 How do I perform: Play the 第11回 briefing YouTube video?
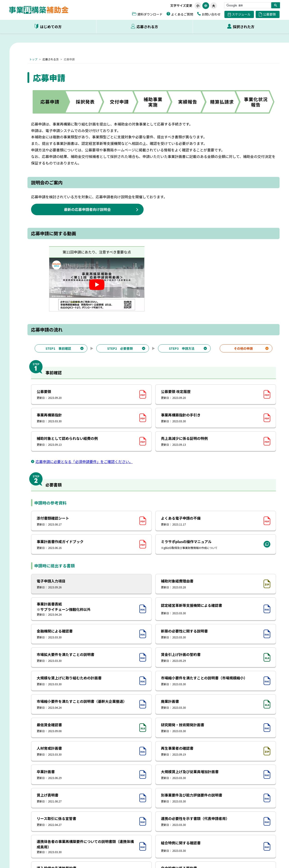pyautogui.click(x=97, y=284)
